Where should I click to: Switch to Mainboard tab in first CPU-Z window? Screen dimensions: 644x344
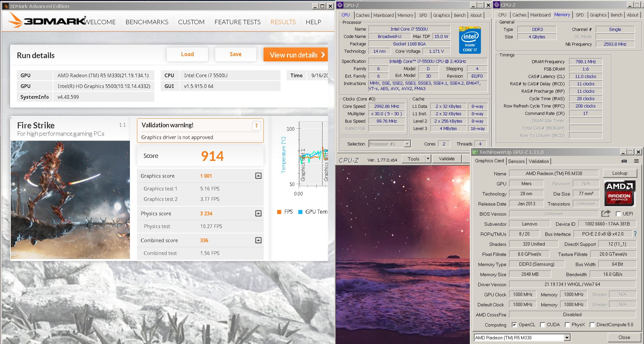click(x=384, y=15)
